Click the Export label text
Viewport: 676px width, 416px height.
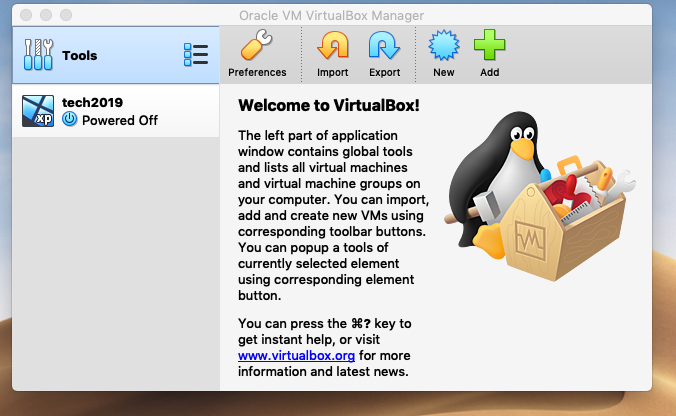(384, 72)
